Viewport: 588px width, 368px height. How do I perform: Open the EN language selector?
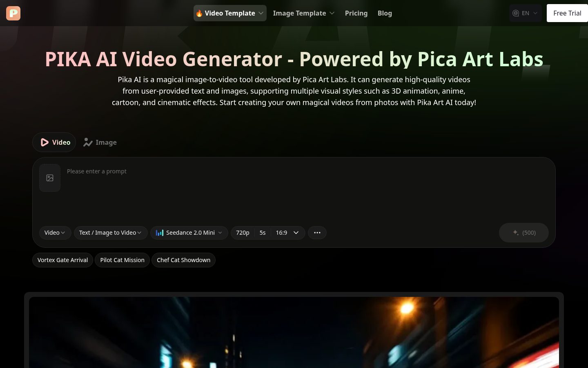[x=525, y=13]
